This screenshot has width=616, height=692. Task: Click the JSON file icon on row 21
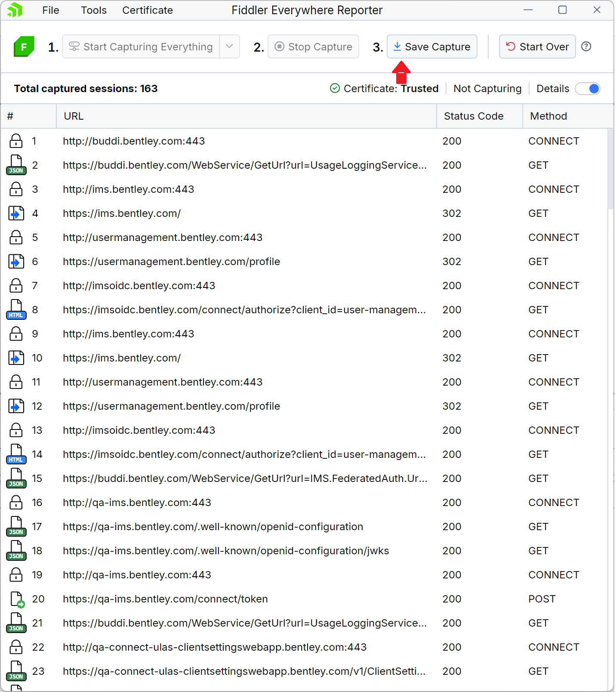coord(16,623)
